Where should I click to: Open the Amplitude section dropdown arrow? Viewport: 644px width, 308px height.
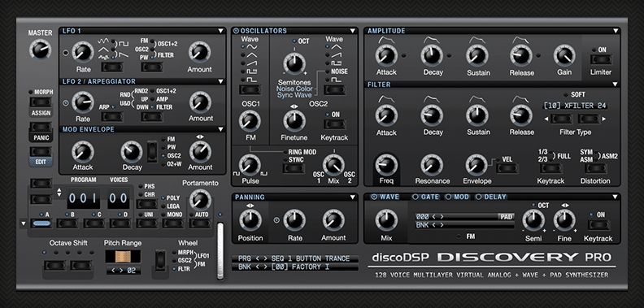615,31
